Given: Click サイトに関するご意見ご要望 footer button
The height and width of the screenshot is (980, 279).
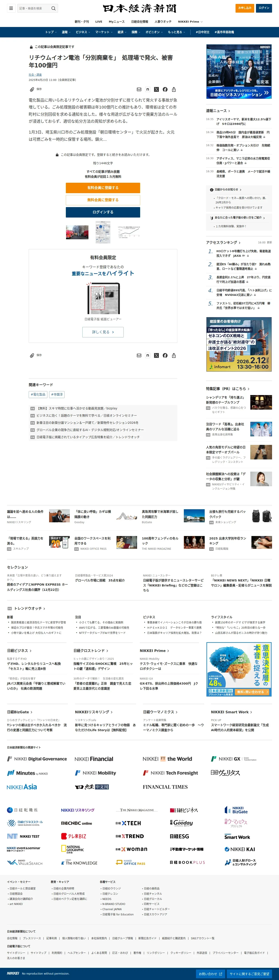Looking at the screenshot, I should point(249,973).
